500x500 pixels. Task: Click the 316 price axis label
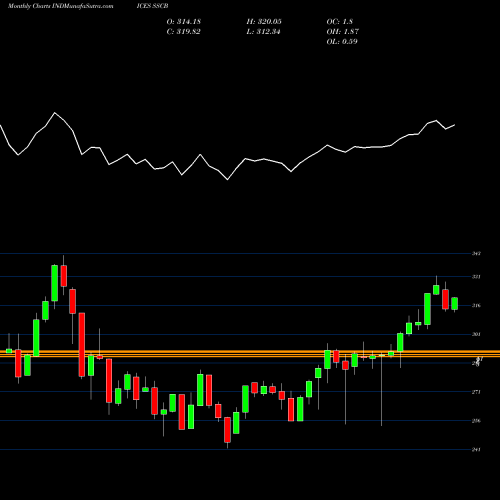click(x=476, y=305)
